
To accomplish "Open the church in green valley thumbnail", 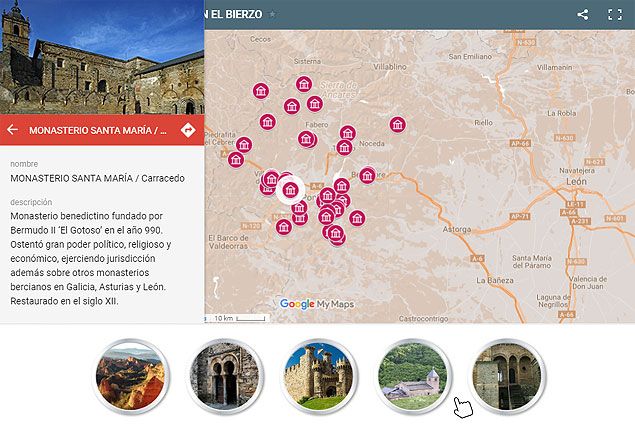I will [412, 374].
